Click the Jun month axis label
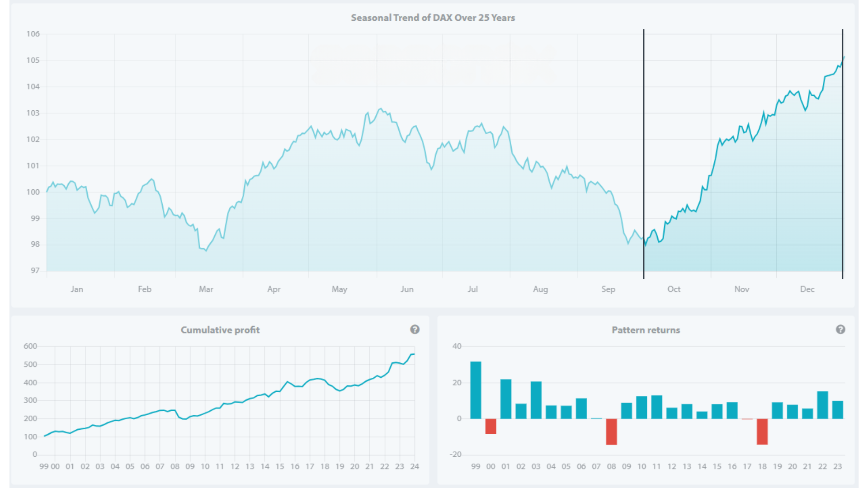The width and height of the screenshot is (868, 488). point(406,289)
